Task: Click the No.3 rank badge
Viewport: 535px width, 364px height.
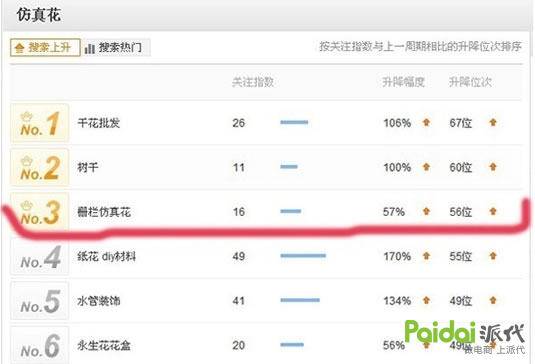Action: coord(40,212)
